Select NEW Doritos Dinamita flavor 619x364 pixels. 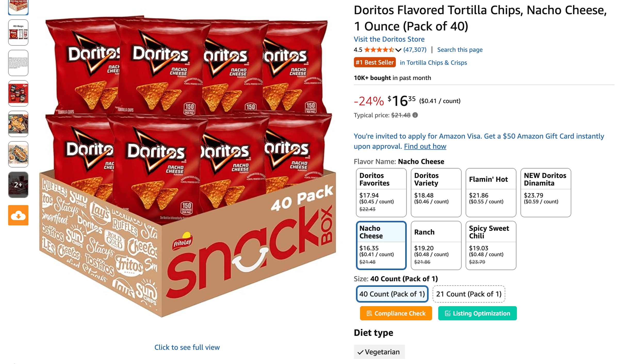click(545, 192)
